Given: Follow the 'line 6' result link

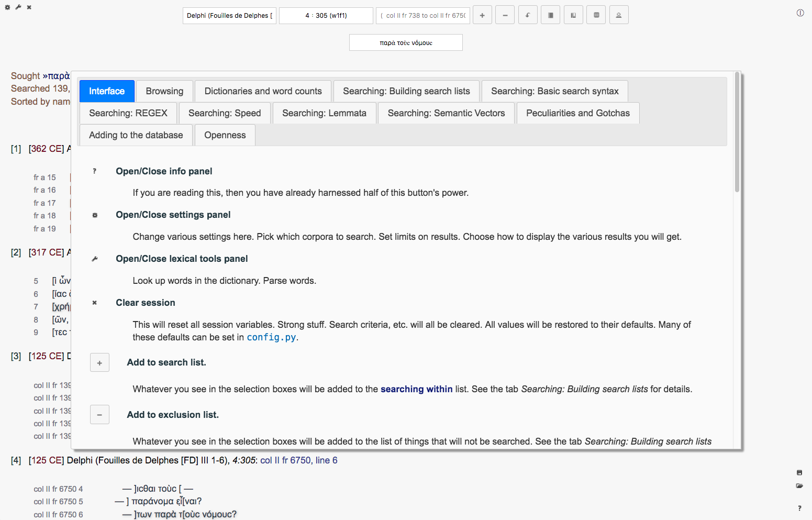Looking at the screenshot, I should click(326, 460).
